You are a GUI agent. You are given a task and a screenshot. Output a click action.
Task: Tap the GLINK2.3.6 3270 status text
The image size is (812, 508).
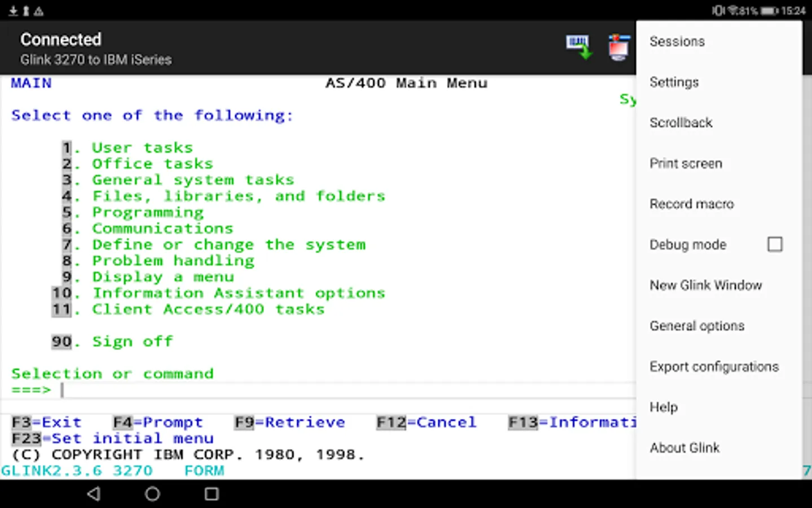[77, 471]
